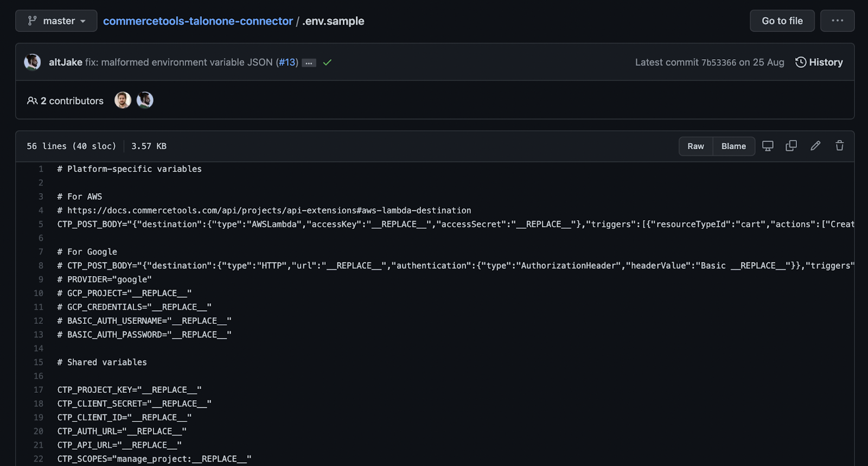Select line number 5
868x466 pixels.
[41, 224]
